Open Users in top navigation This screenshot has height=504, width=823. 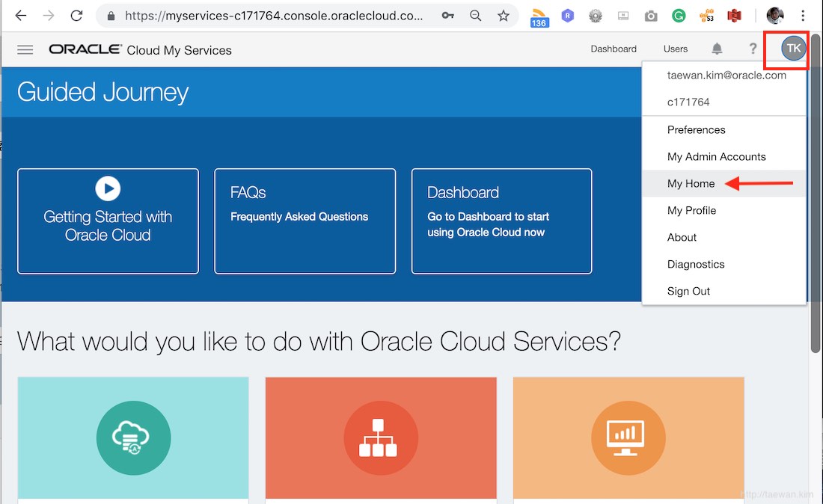[x=676, y=49]
